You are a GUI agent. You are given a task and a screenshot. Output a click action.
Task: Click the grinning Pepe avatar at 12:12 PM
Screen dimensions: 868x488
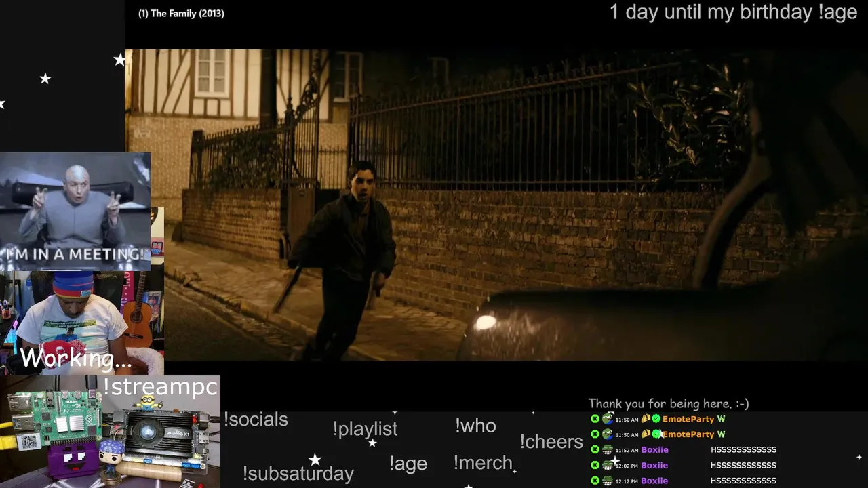608,481
